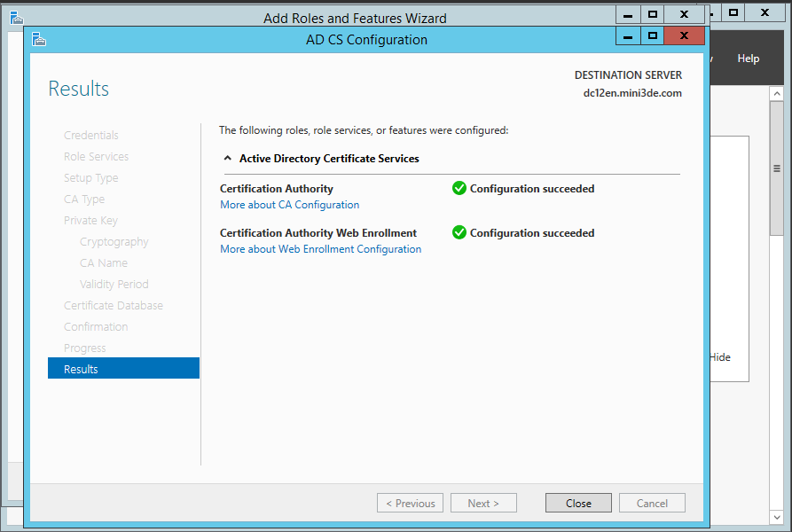The image size is (792, 532).
Task: Maximize the background Server Manager window
Action: pyautogui.click(x=733, y=12)
